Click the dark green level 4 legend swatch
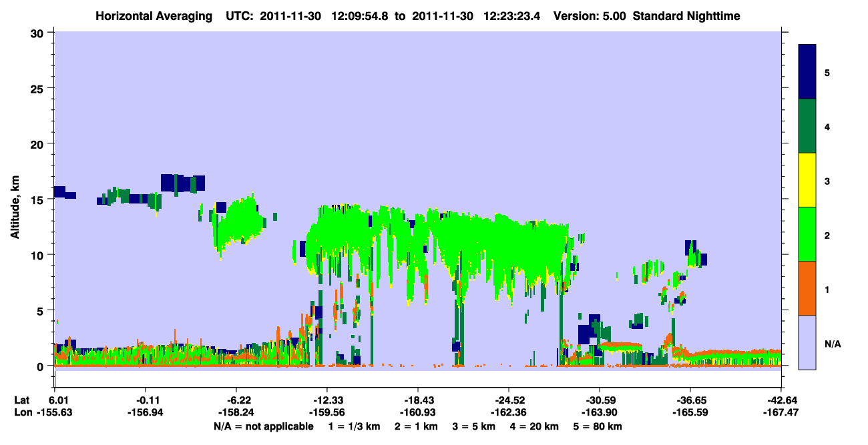Image resolution: width=868 pixels, height=445 pixels. (x=807, y=126)
